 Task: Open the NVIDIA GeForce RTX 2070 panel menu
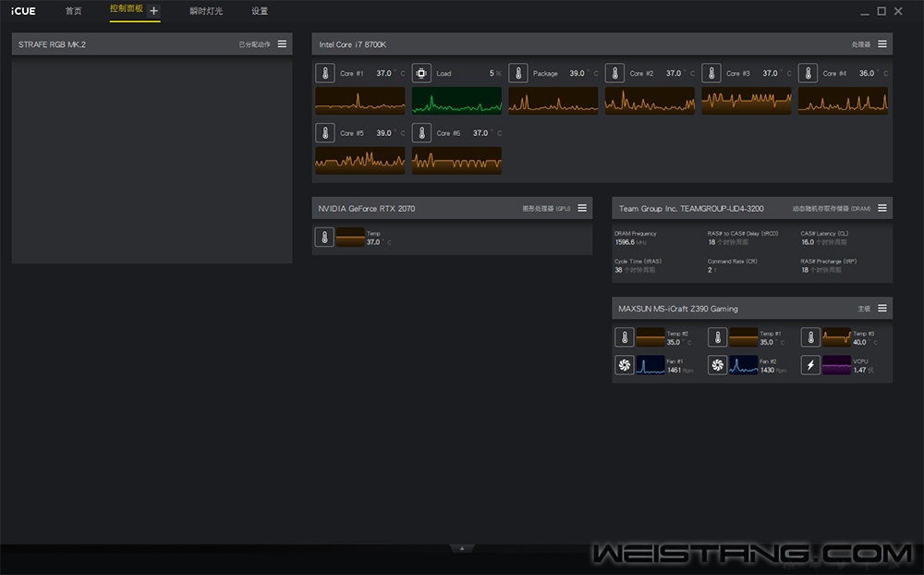pyautogui.click(x=582, y=209)
